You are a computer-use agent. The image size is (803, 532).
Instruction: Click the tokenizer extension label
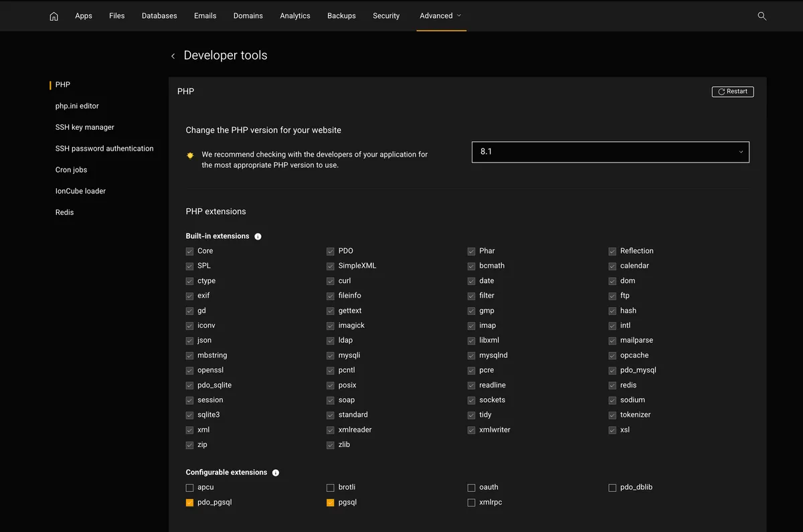635,415
